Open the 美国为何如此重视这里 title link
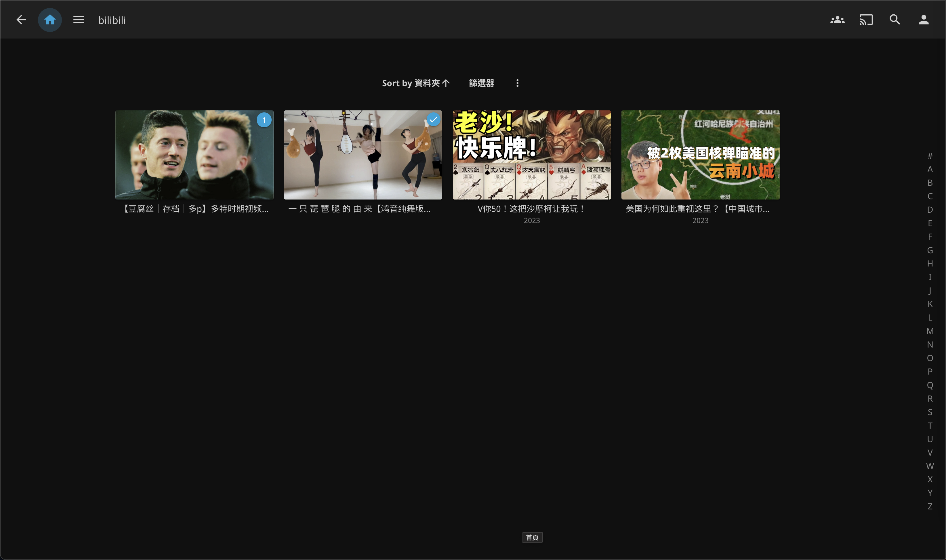 click(697, 209)
